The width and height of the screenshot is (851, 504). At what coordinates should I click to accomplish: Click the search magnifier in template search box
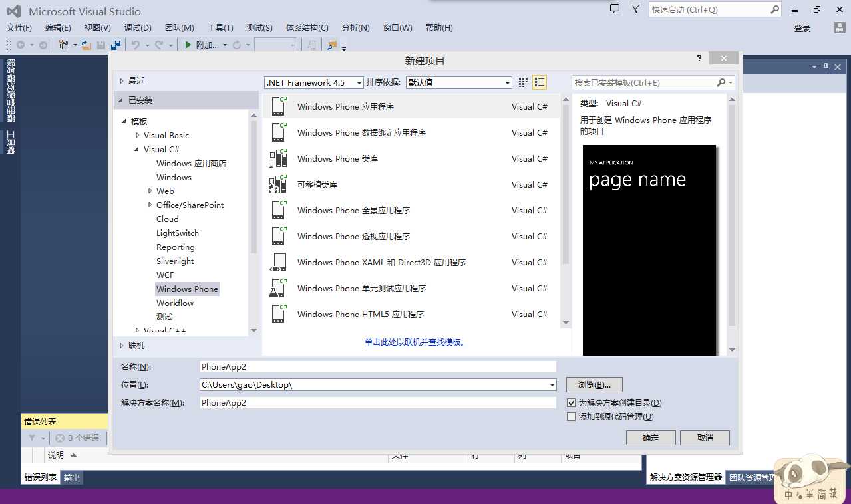pos(721,82)
